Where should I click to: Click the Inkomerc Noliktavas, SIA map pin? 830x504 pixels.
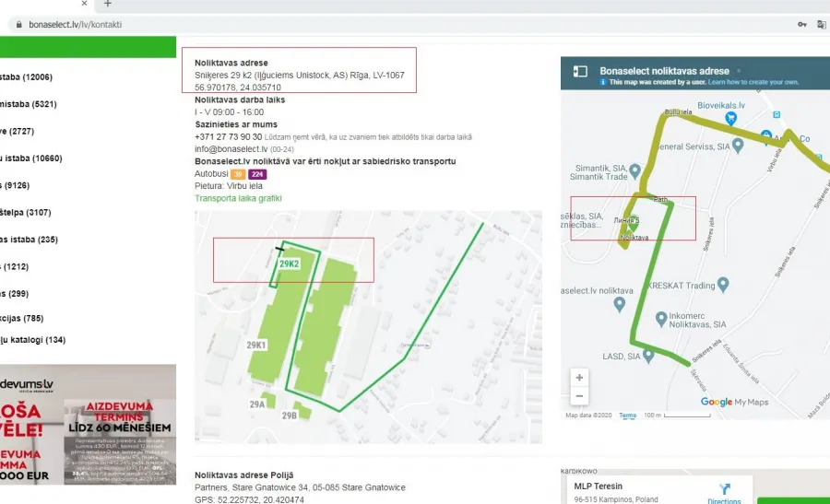tap(660, 319)
